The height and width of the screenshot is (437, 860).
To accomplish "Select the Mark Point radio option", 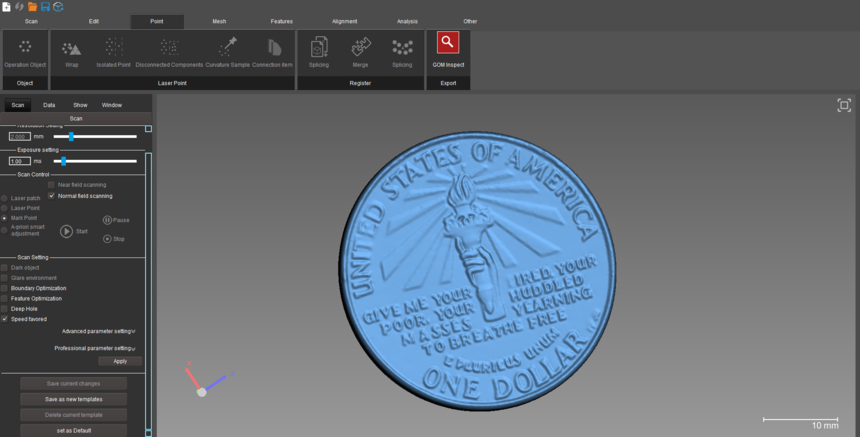I will pos(4,218).
